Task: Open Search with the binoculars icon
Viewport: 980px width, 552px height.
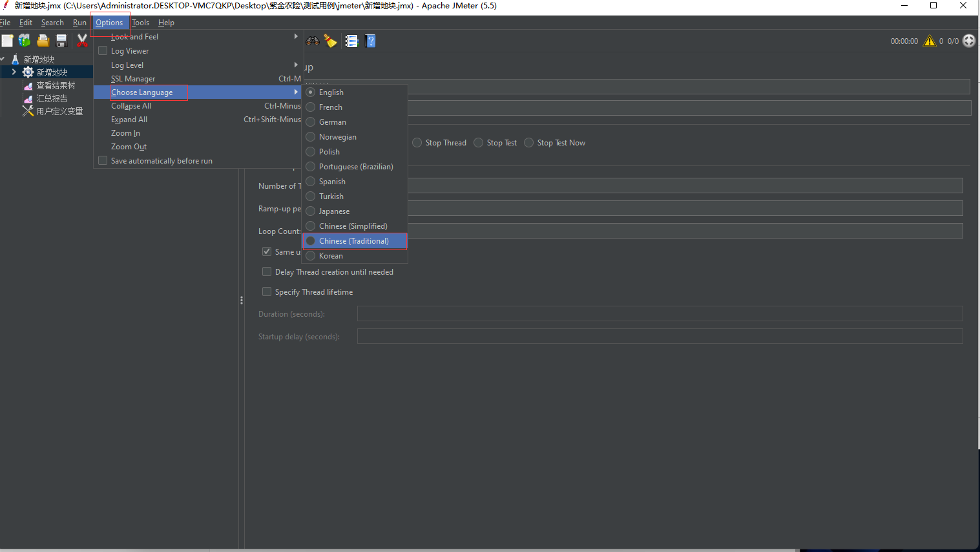Action: tap(313, 41)
